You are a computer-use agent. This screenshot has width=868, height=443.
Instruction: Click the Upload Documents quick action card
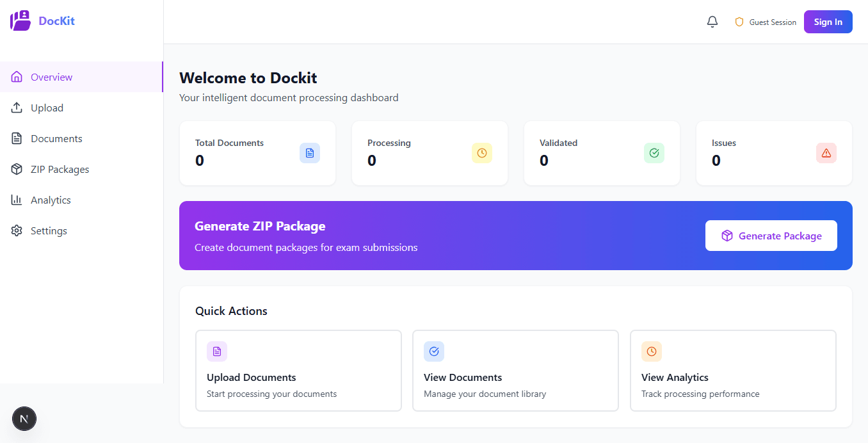click(298, 371)
